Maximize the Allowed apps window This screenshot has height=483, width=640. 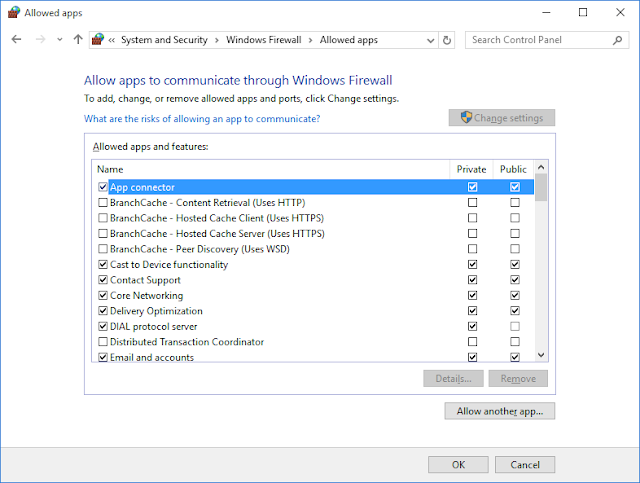point(583,13)
